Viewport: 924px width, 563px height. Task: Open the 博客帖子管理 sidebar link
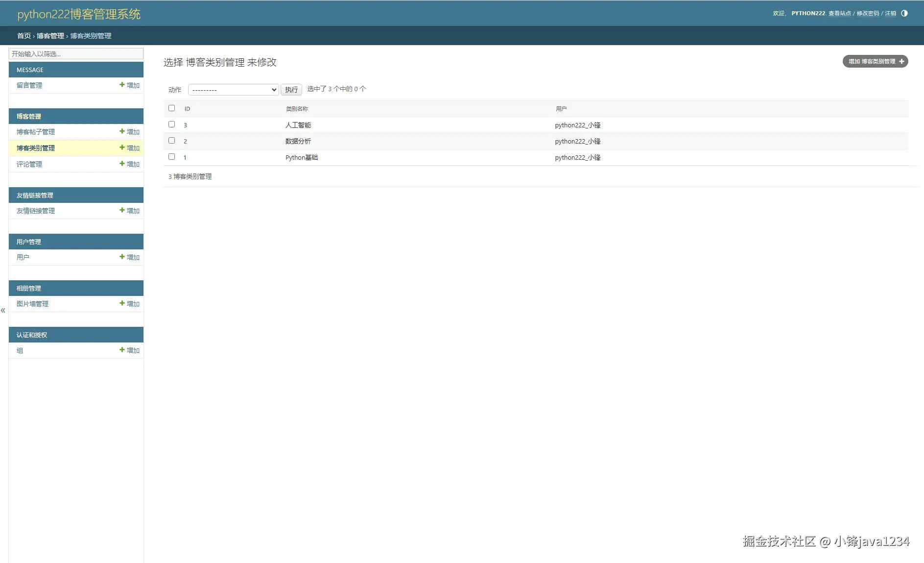36,132
